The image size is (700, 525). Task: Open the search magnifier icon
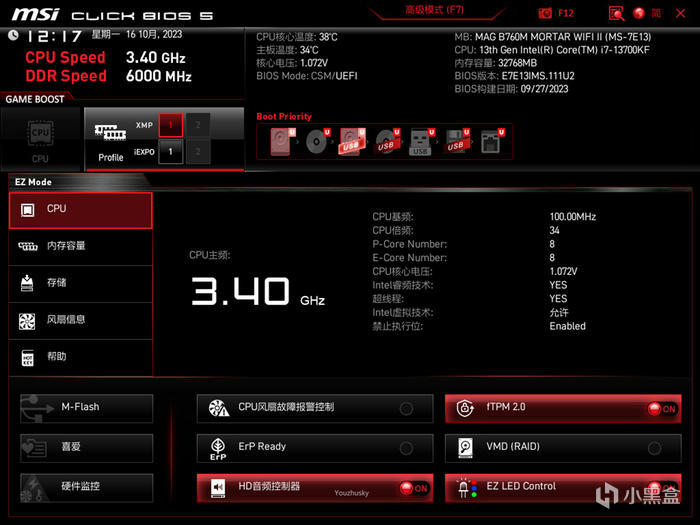click(616, 13)
